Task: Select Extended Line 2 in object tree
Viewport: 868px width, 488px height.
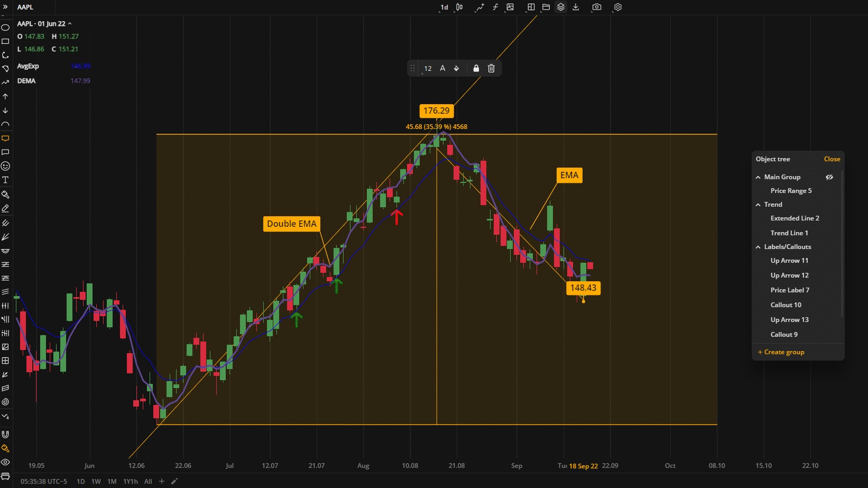Action: pyautogui.click(x=795, y=218)
